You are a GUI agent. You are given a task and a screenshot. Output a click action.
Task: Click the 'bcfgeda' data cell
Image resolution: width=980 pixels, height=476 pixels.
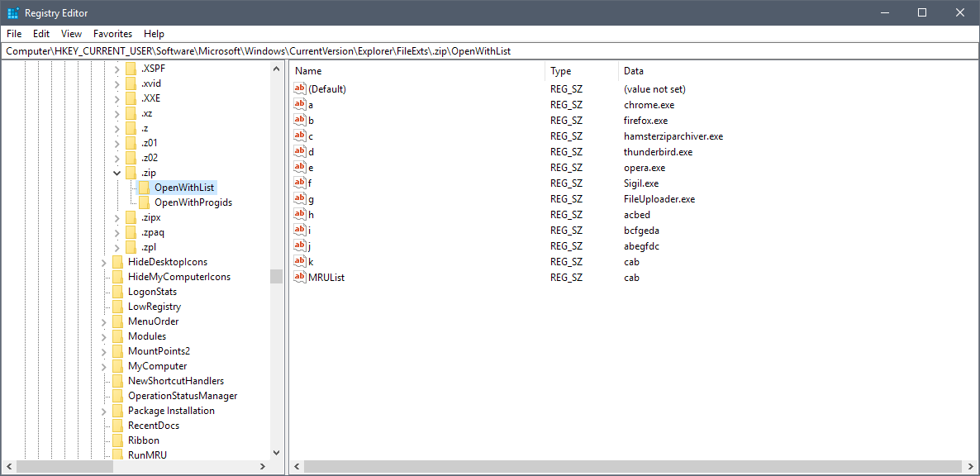pyautogui.click(x=641, y=231)
